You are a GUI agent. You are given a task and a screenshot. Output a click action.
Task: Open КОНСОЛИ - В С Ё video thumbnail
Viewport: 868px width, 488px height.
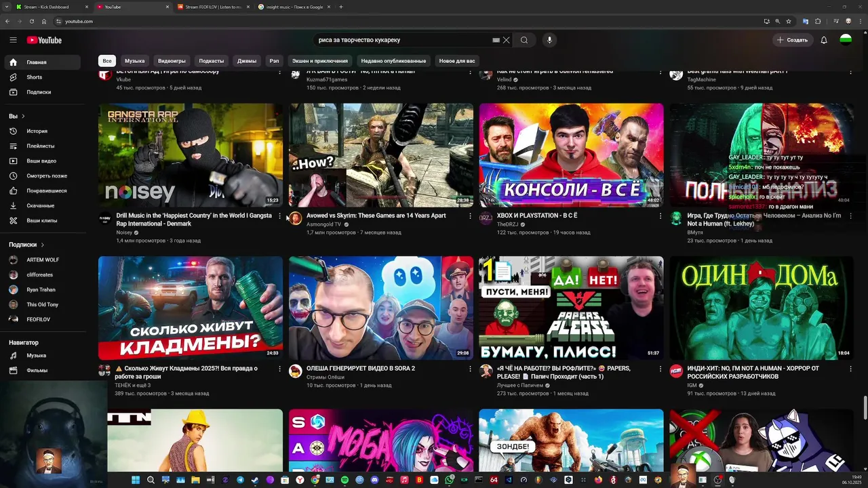coord(572,155)
